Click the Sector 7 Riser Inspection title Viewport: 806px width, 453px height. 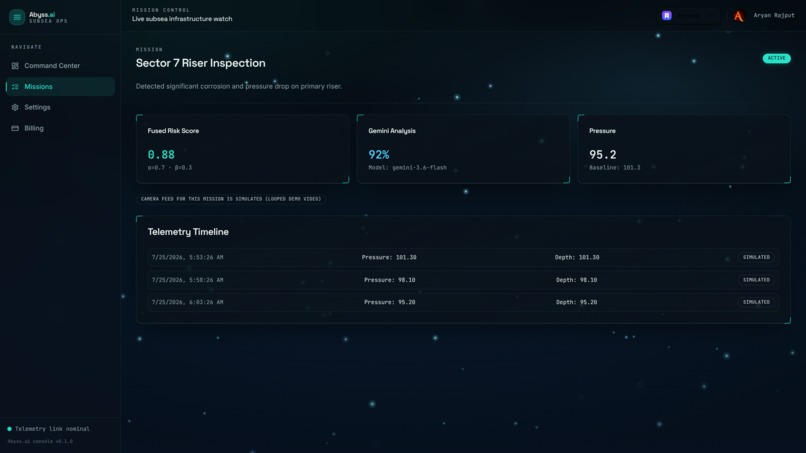(200, 63)
